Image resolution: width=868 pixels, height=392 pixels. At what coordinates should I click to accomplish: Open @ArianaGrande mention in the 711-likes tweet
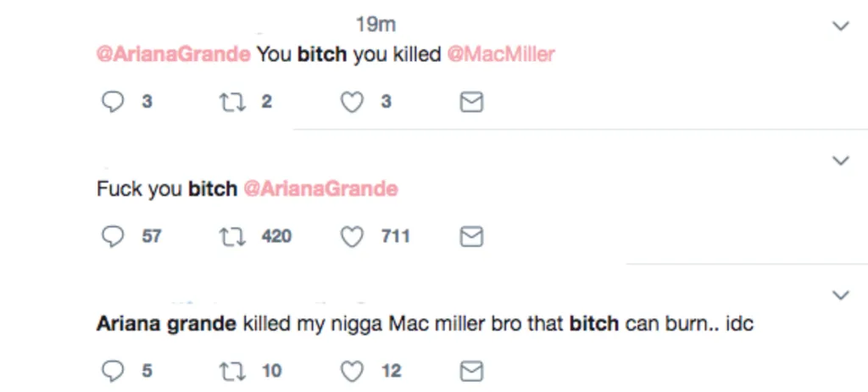click(x=320, y=189)
